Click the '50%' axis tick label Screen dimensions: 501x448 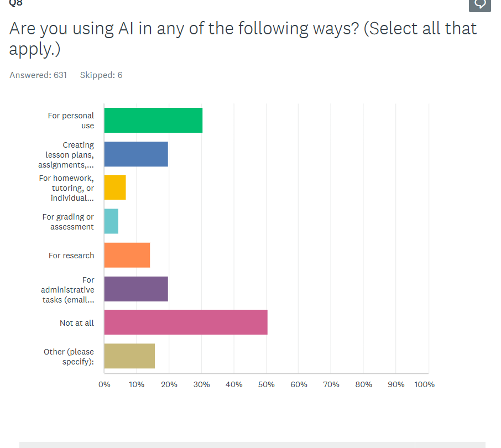(x=267, y=384)
